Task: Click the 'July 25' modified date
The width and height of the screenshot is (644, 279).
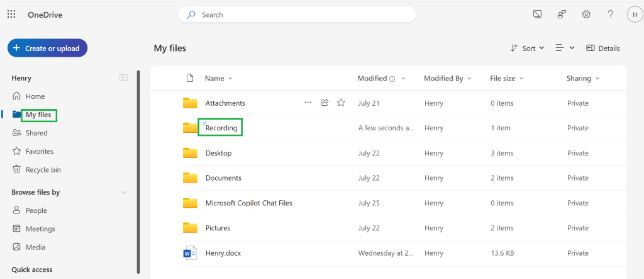Action: click(369, 203)
